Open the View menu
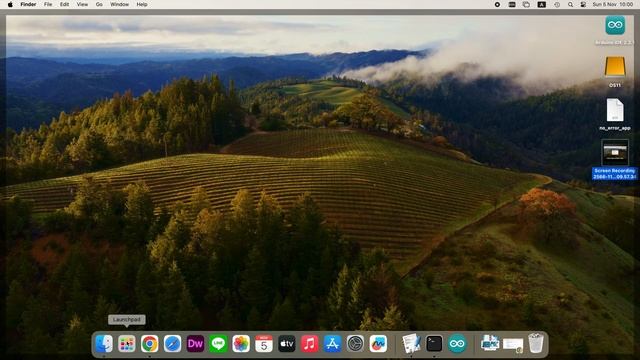The height and width of the screenshot is (360, 640). point(82,4)
